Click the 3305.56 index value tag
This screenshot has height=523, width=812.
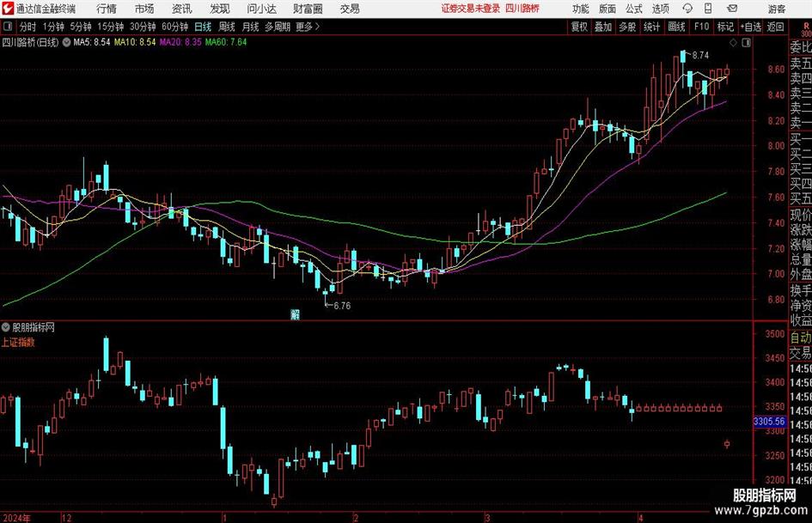point(769,422)
